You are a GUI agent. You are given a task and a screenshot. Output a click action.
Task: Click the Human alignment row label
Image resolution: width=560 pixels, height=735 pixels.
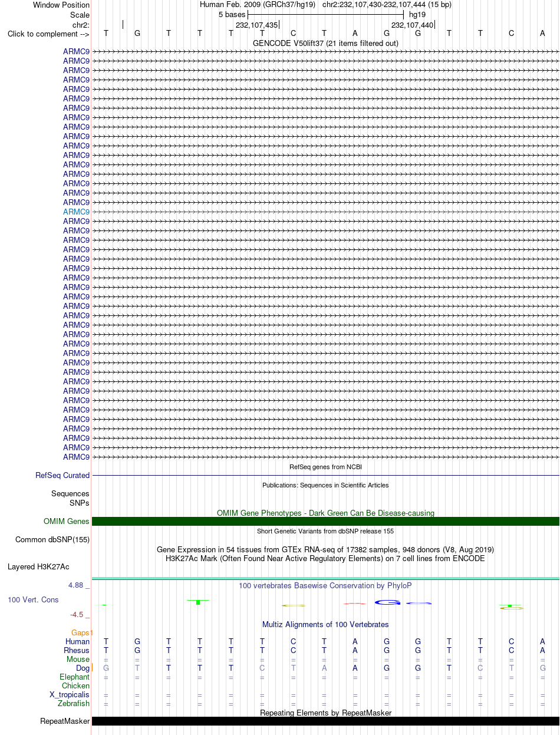(78, 641)
